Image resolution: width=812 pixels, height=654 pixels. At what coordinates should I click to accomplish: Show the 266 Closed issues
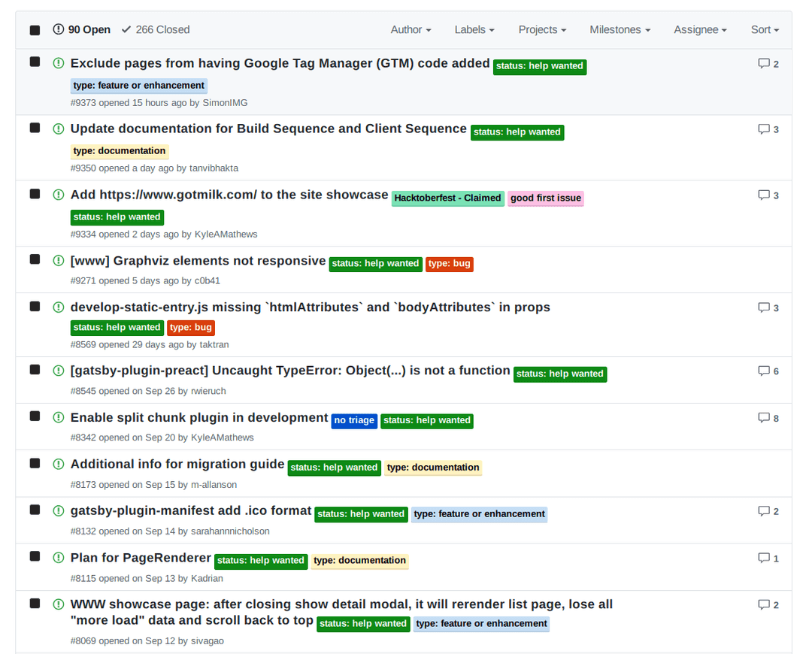(x=156, y=30)
